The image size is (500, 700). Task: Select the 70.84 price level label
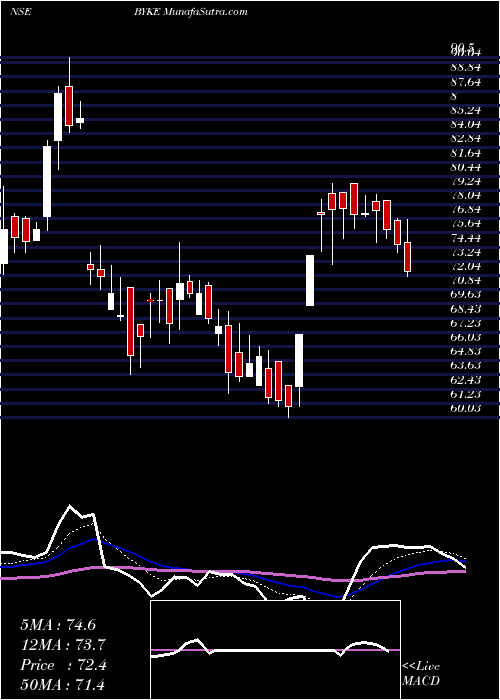(466, 280)
